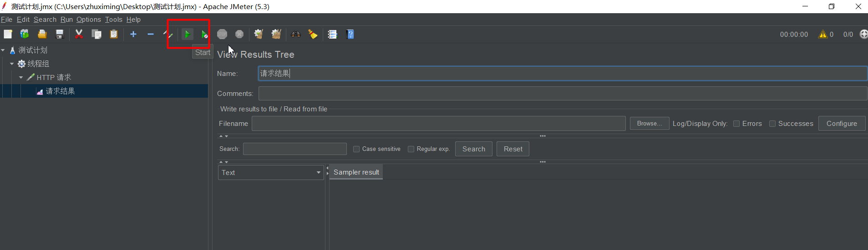Toggle the Case sensitive checkbox
Image resolution: width=868 pixels, height=250 pixels.
[356, 149]
